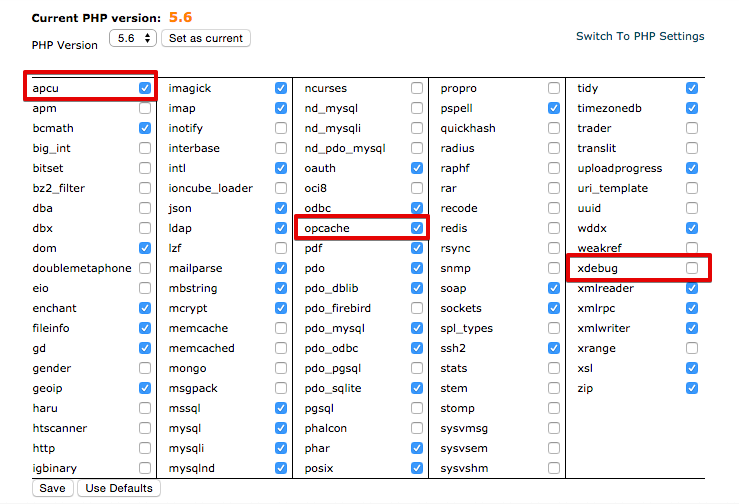Check the mongo extension checkbox
Image resolution: width=739 pixels, height=504 pixels.
coord(281,368)
